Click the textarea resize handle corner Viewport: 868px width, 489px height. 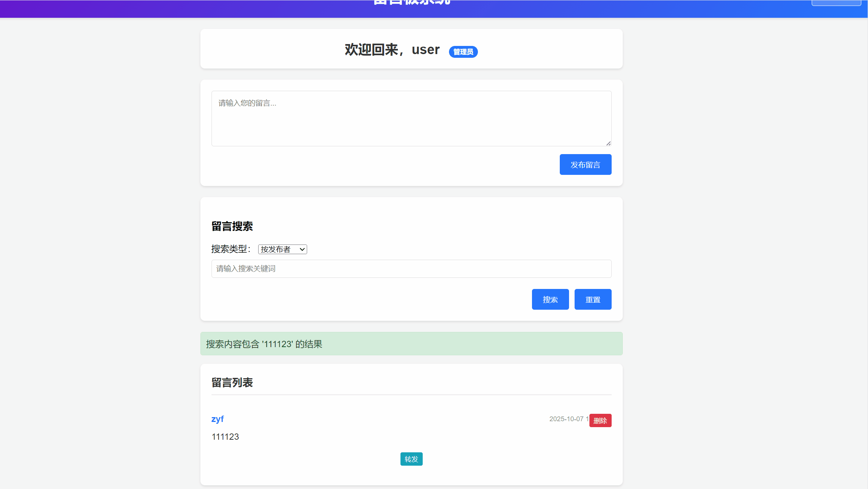608,143
